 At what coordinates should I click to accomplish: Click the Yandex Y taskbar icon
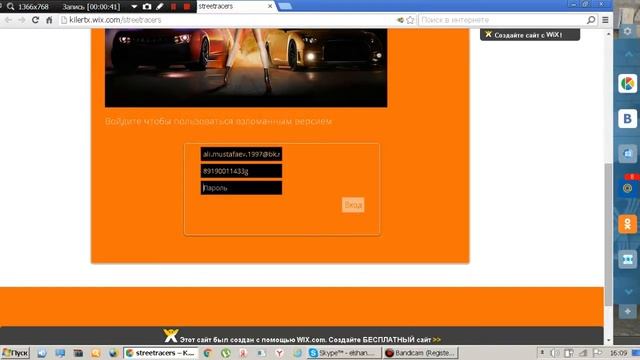coord(280,353)
